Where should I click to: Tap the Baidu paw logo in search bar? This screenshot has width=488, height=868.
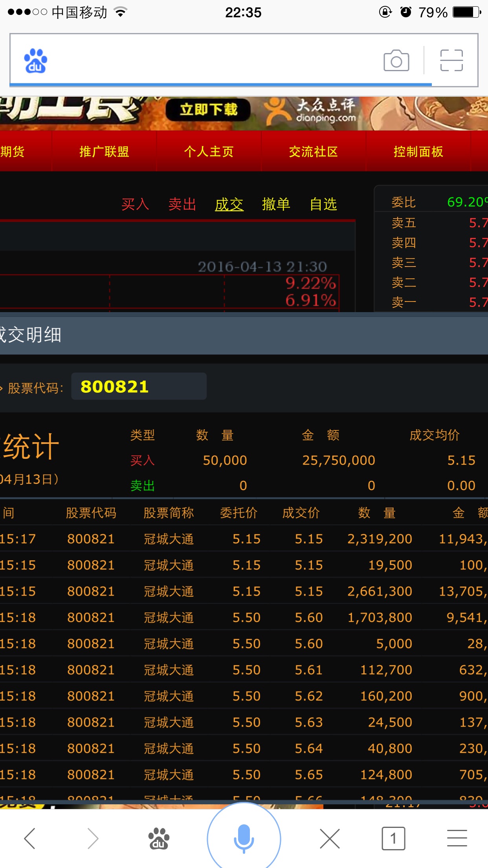tap(36, 61)
